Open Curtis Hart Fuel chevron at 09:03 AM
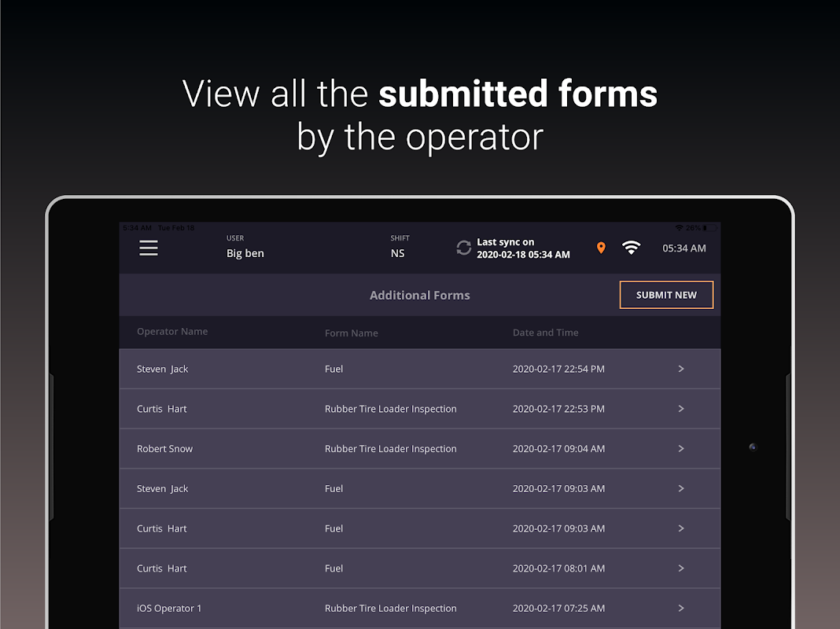 point(681,528)
